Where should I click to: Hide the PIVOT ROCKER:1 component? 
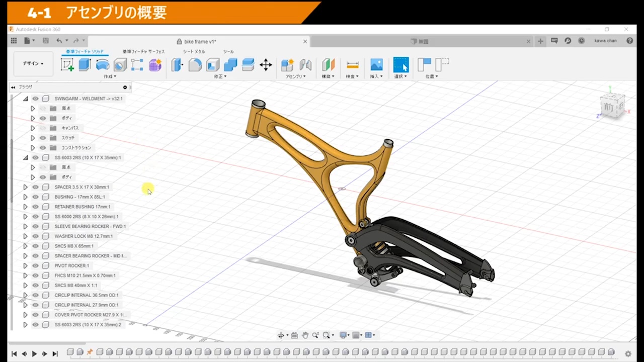35,265
